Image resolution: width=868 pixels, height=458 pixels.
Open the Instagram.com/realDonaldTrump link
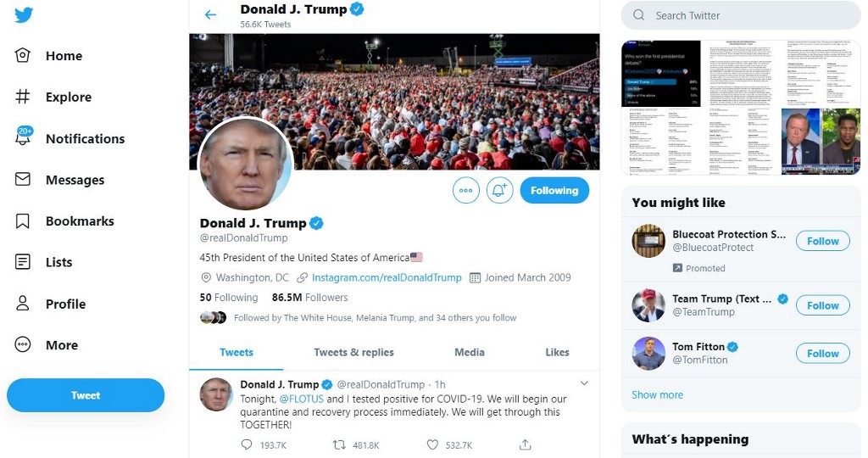coord(387,277)
